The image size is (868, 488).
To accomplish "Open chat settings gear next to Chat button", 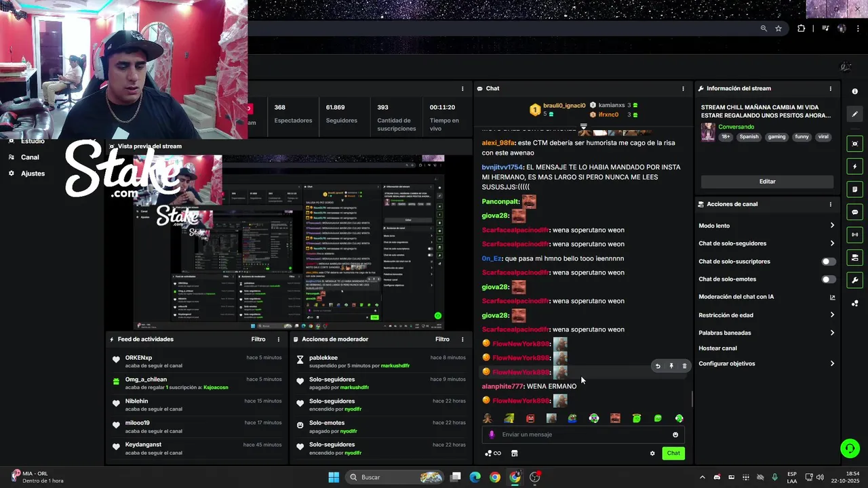I will [x=652, y=453].
